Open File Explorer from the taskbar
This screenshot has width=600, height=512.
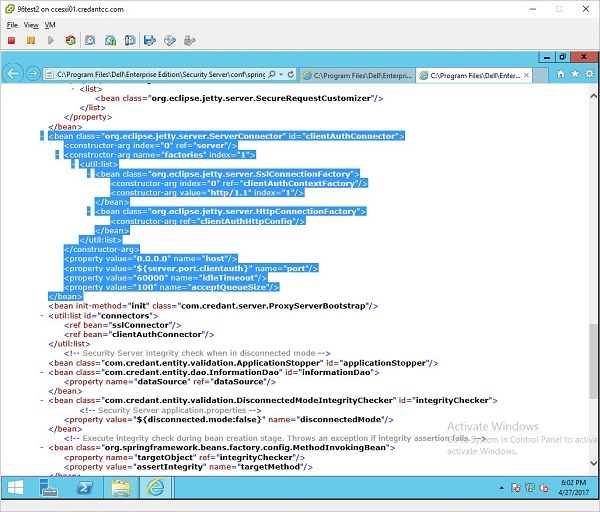point(121,489)
